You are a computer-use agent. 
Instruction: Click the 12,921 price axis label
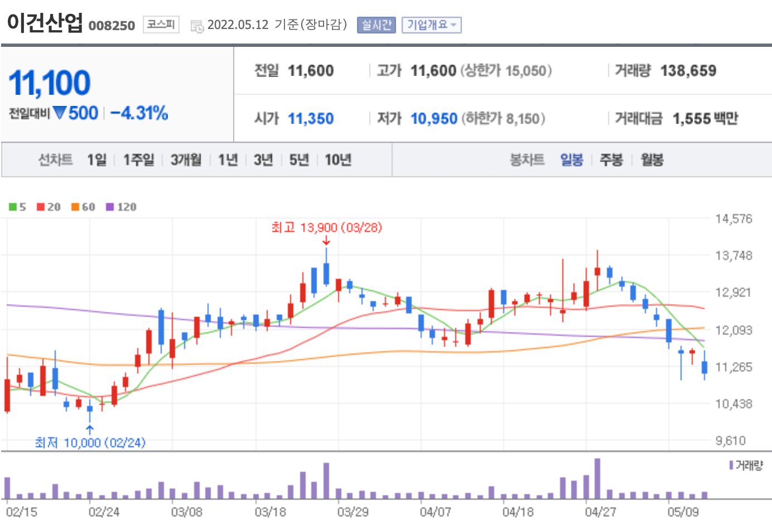[734, 292]
